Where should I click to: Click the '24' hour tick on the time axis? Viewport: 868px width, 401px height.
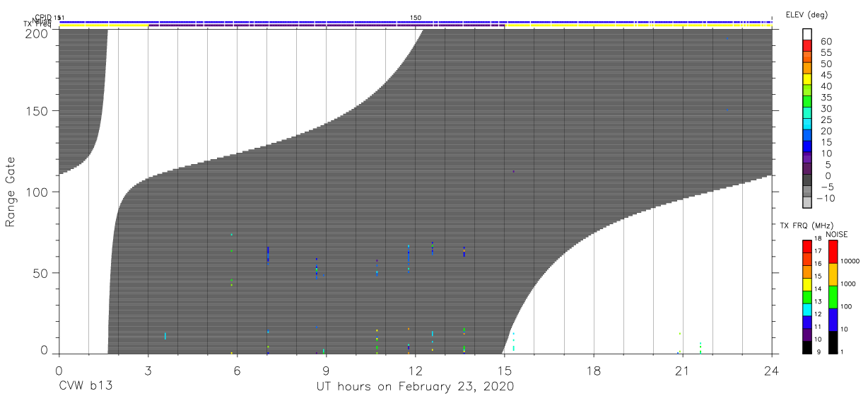[x=772, y=370]
